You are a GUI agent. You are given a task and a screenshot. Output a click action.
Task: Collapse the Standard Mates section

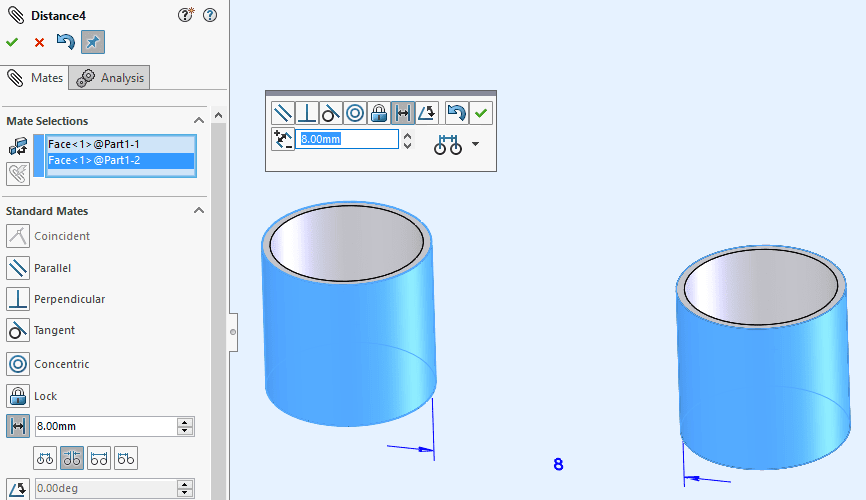pos(198,211)
